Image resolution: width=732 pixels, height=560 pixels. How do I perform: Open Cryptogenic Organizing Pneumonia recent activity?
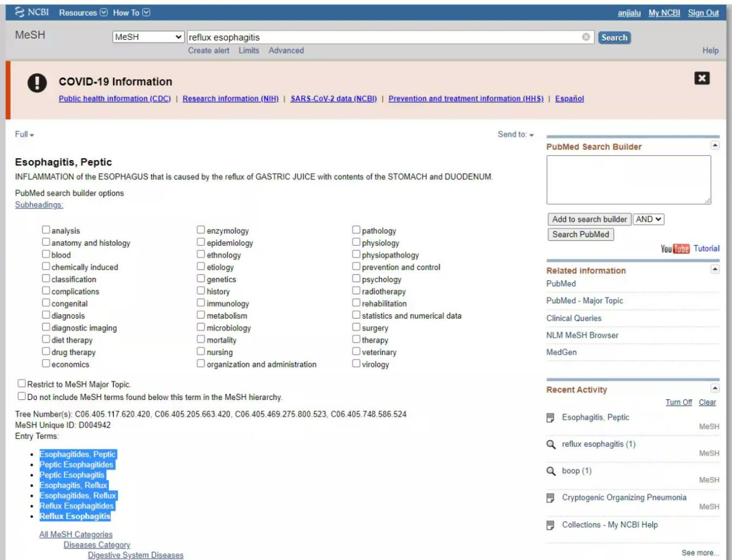point(624,498)
